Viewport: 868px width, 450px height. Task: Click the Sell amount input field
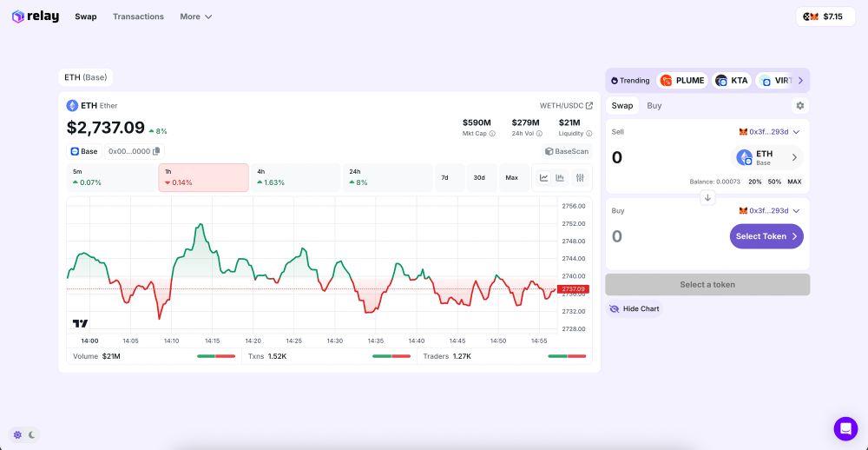click(667, 158)
